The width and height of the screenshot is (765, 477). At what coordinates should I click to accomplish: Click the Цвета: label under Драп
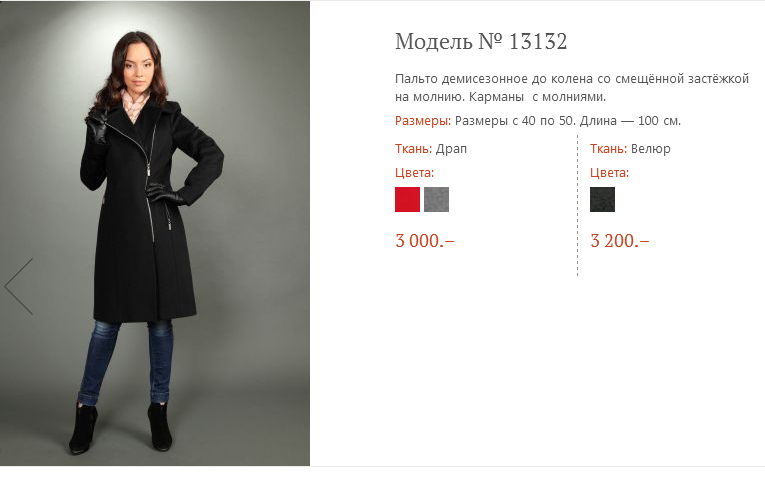(414, 173)
